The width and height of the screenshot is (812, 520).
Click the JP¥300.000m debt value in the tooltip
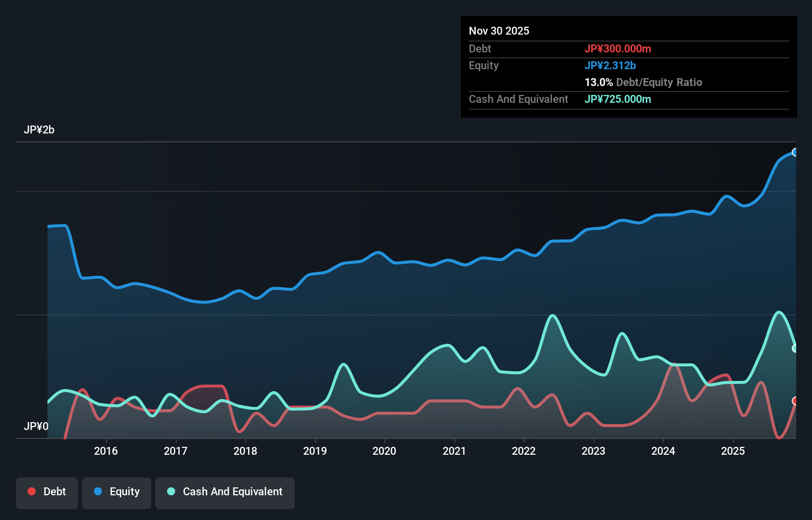(618, 48)
